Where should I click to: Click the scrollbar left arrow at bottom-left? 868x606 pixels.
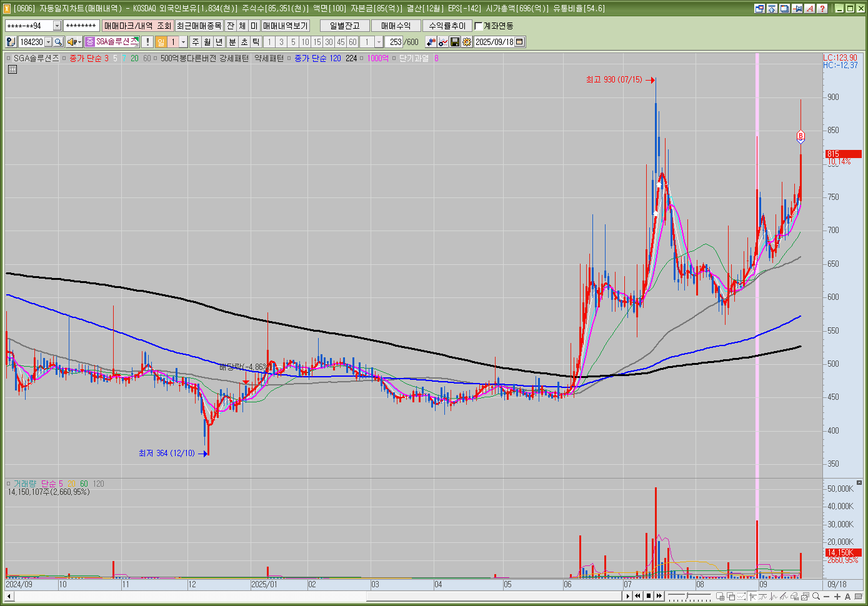9,596
